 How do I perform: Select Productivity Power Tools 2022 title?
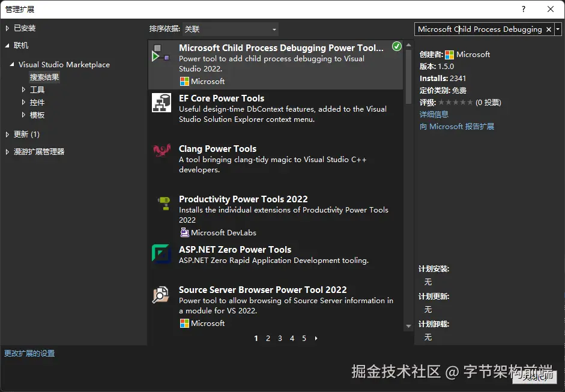click(x=243, y=199)
